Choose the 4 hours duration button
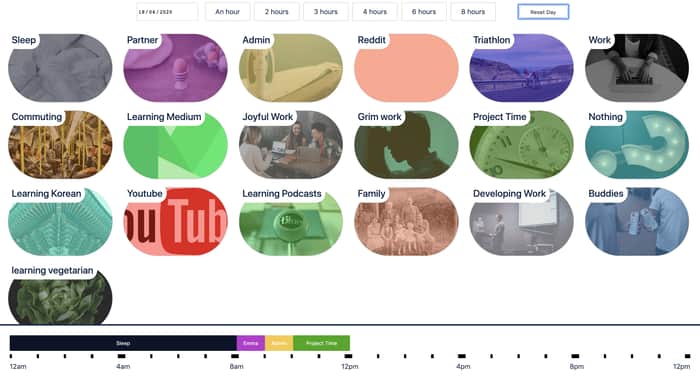700x381 pixels. 375,12
